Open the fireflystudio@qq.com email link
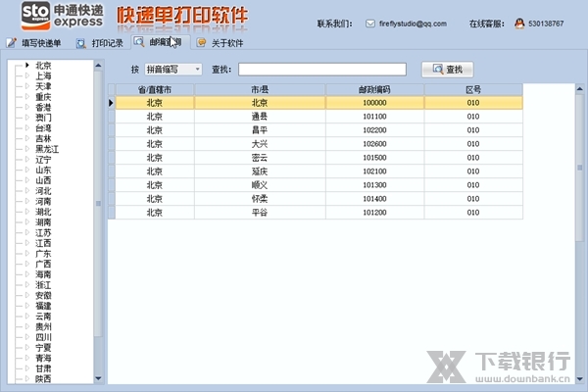 click(413, 24)
